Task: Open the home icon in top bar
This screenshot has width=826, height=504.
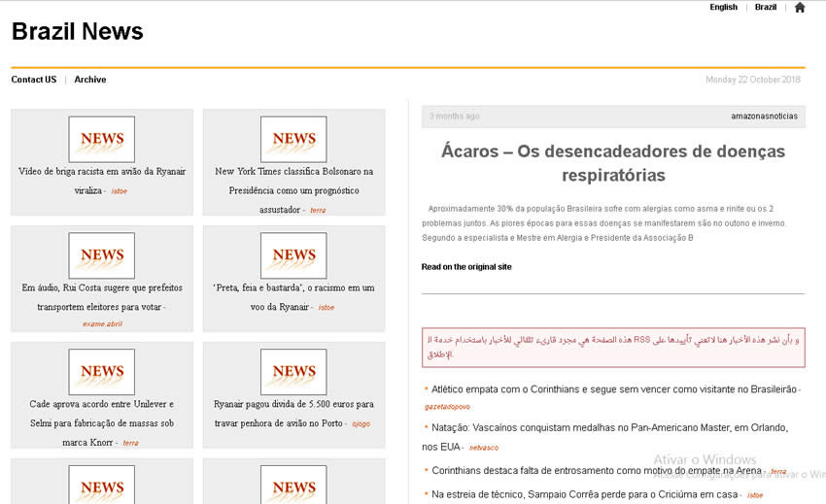Action: (799, 8)
